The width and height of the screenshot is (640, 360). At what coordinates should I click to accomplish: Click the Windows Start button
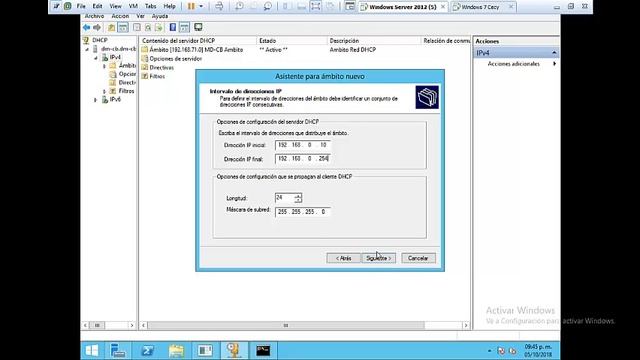point(92,350)
